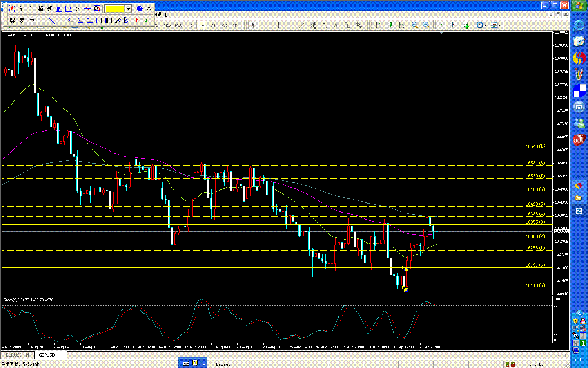Click the candlestick icon in the floating toolbar

point(12,8)
